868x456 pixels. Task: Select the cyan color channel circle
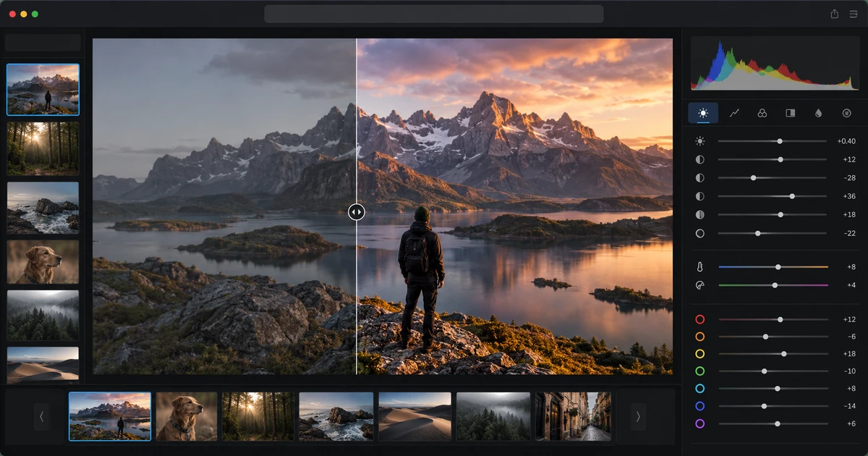(699, 389)
